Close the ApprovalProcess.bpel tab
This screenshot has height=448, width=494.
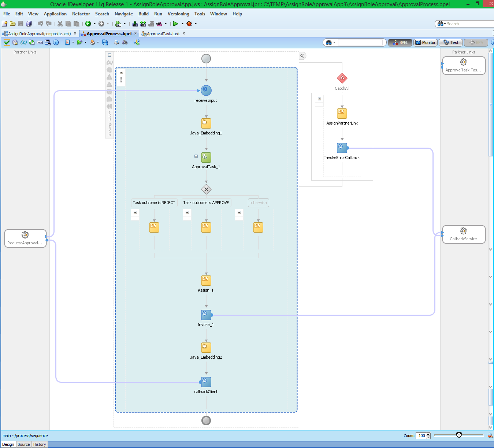[x=135, y=33]
